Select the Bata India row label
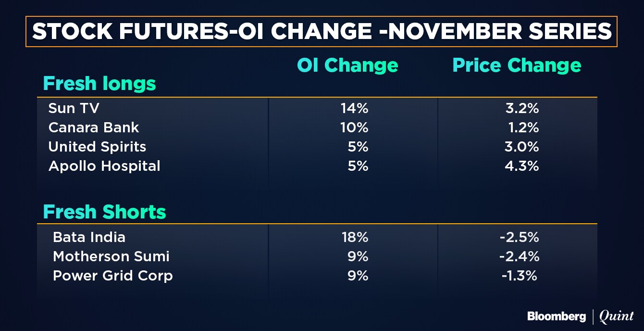This screenshot has height=331, width=644. [x=89, y=237]
